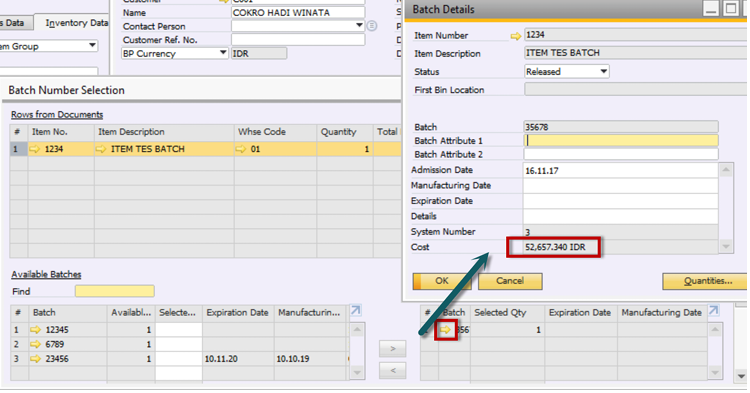
Task: Click Batch Attribute 1 field
Action: [621, 141]
